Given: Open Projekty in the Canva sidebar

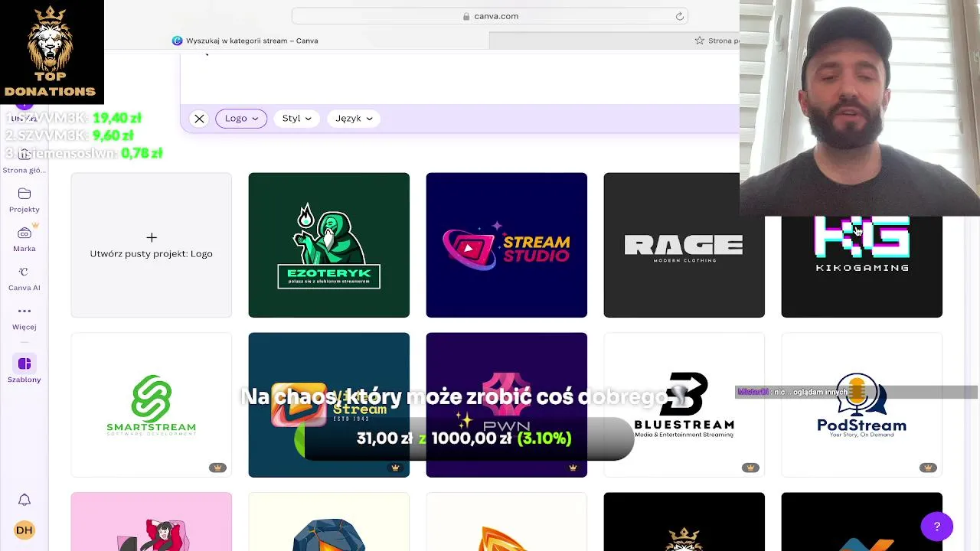Looking at the screenshot, I should [x=24, y=201].
